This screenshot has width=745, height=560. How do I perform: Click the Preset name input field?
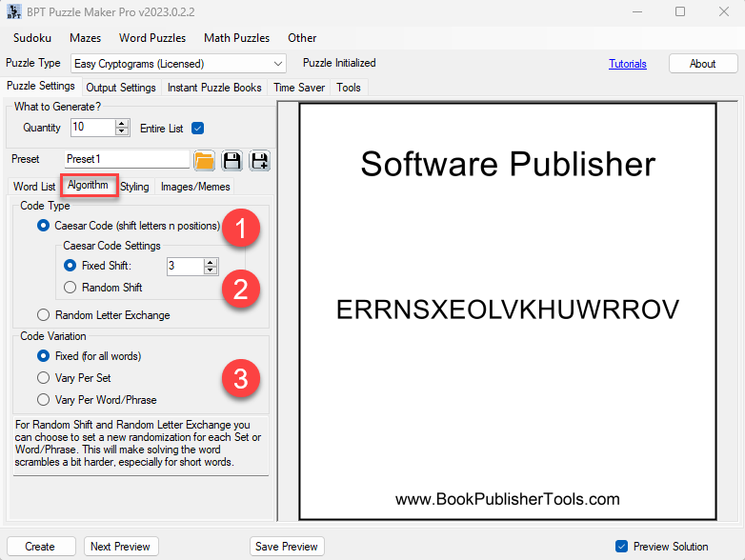[126, 160]
